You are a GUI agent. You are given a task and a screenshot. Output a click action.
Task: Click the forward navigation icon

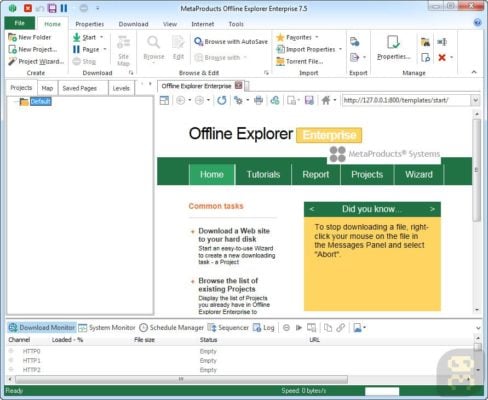(x=199, y=100)
